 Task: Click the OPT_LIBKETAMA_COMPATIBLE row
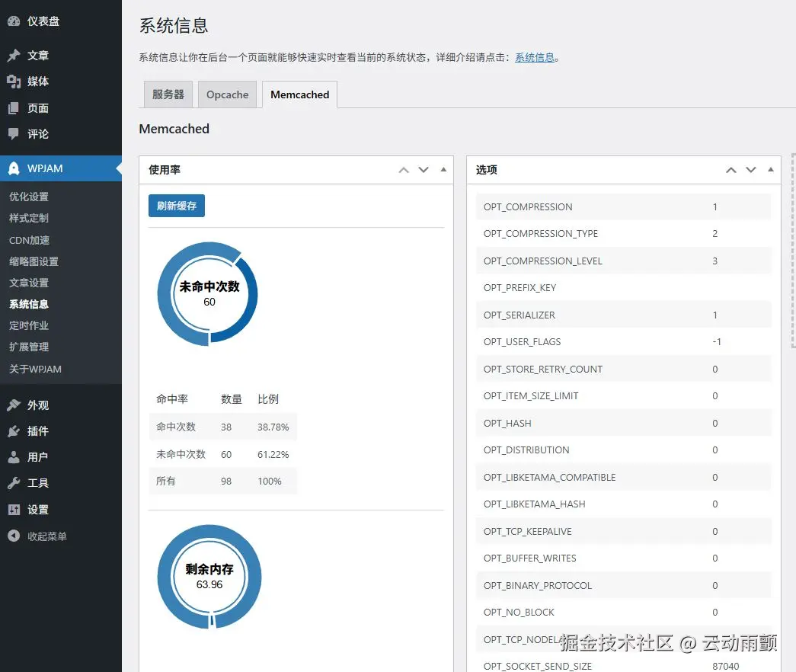click(x=623, y=477)
